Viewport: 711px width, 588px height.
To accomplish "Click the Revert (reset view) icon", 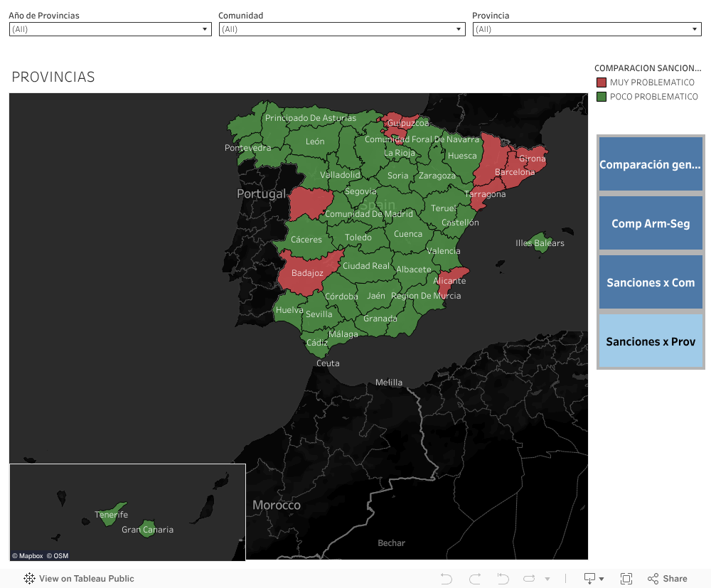I will [503, 579].
